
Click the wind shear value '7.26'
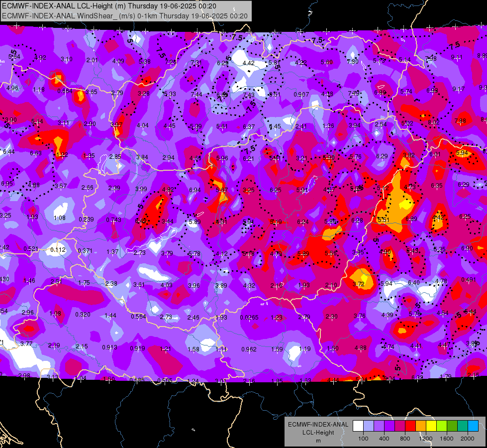click(x=171, y=62)
